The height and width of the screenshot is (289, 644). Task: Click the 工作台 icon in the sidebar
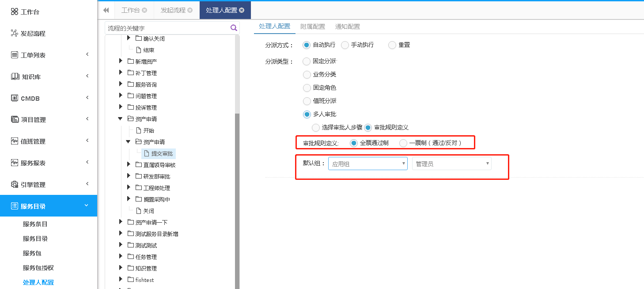point(15,12)
